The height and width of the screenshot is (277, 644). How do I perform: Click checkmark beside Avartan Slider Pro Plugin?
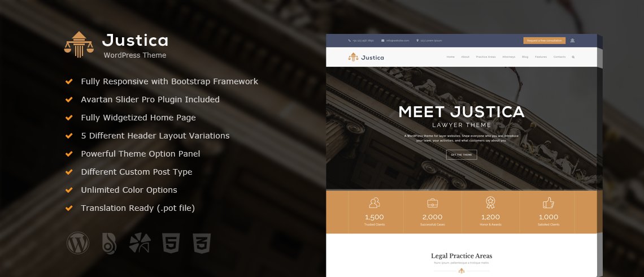point(69,99)
